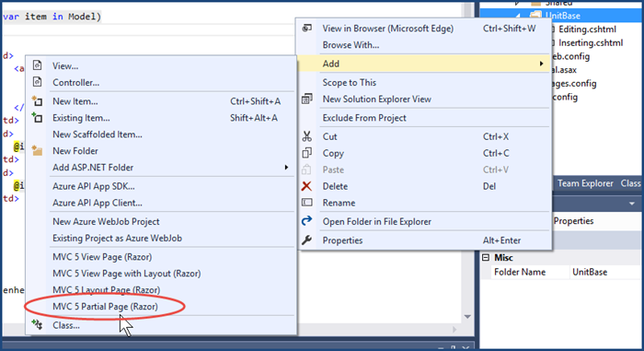The height and width of the screenshot is (351, 644).
Task: Click the horizontal scrollbar right arrow
Action: tap(454, 329)
